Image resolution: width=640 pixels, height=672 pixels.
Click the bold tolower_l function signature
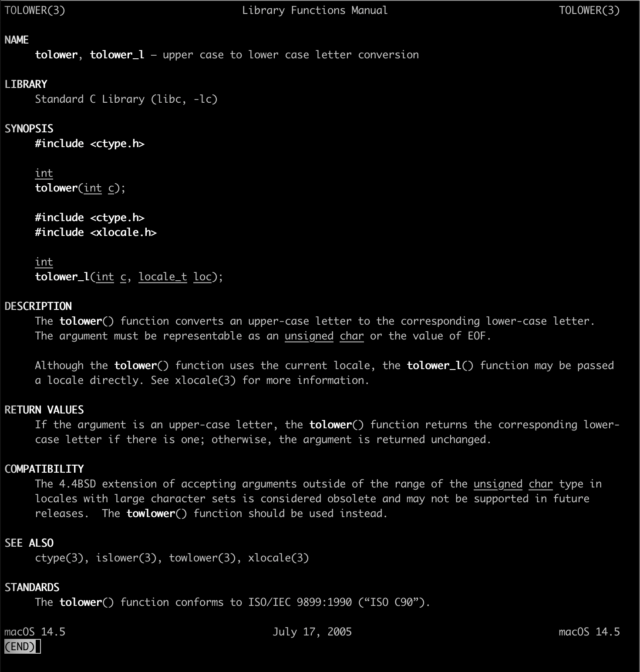pyautogui.click(x=62, y=277)
